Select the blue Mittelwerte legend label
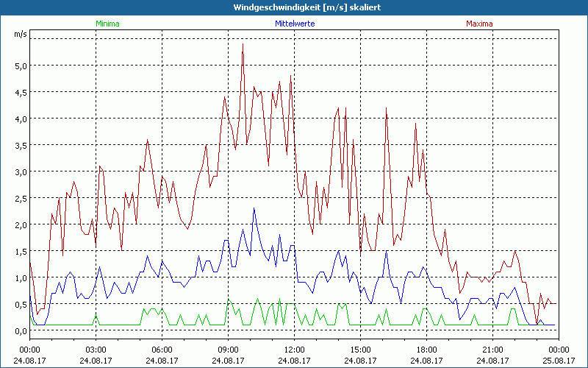Image resolution: width=588 pixels, height=368 pixels. (x=293, y=24)
